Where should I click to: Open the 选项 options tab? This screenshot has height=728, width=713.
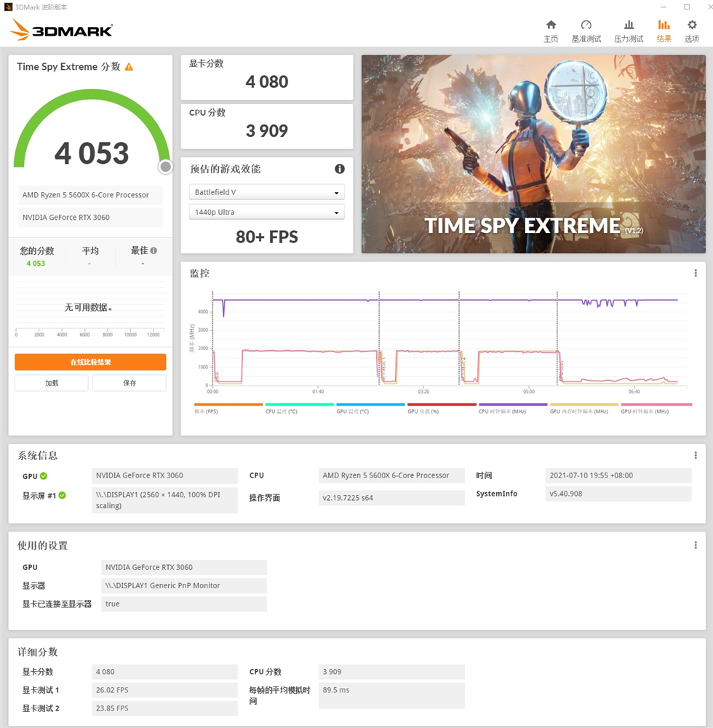click(692, 31)
